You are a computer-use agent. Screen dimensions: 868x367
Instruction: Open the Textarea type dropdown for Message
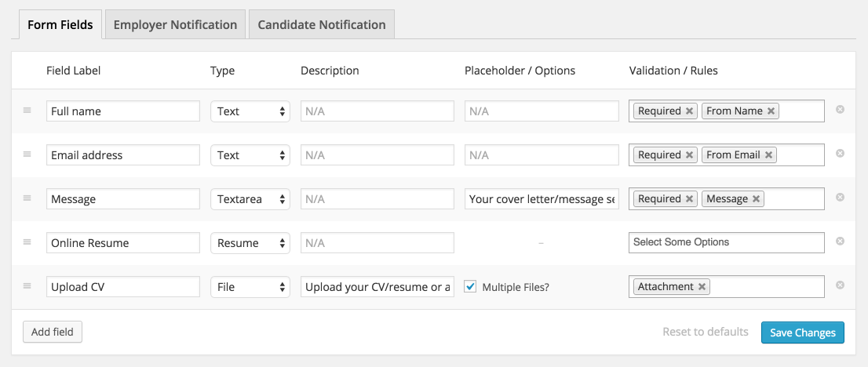(250, 199)
